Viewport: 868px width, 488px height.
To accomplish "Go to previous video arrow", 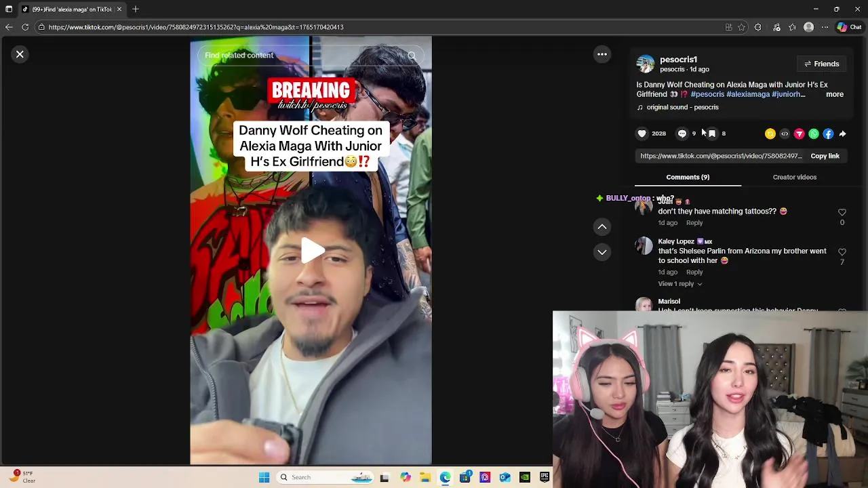I will coord(602,226).
